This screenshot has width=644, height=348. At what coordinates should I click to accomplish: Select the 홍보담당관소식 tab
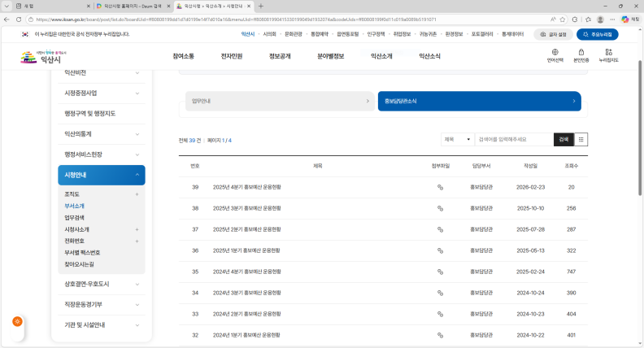[x=479, y=101]
